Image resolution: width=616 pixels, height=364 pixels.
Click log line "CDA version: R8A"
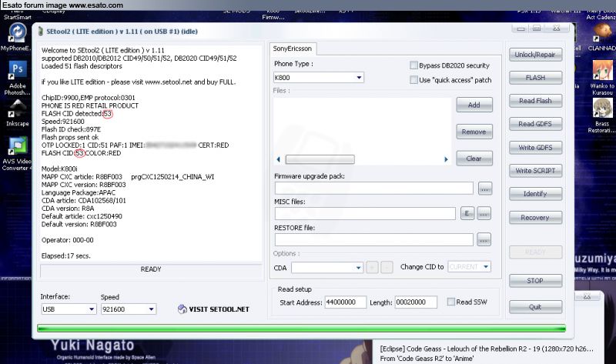(x=68, y=208)
